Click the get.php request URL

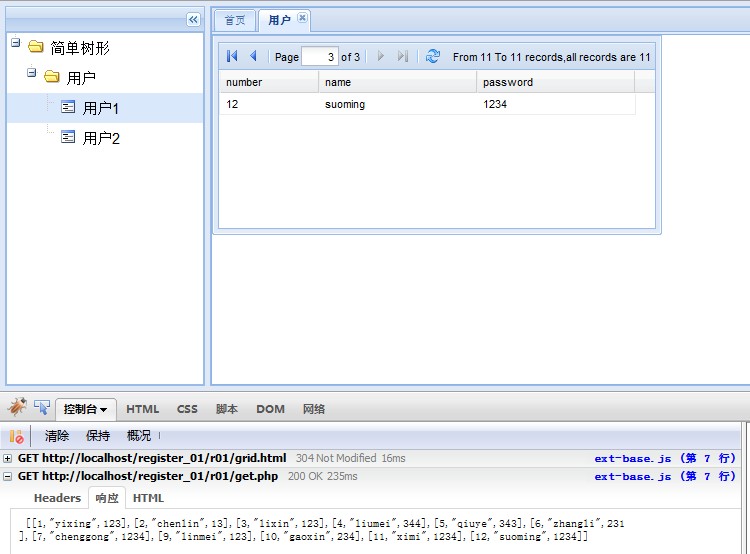pos(148,476)
